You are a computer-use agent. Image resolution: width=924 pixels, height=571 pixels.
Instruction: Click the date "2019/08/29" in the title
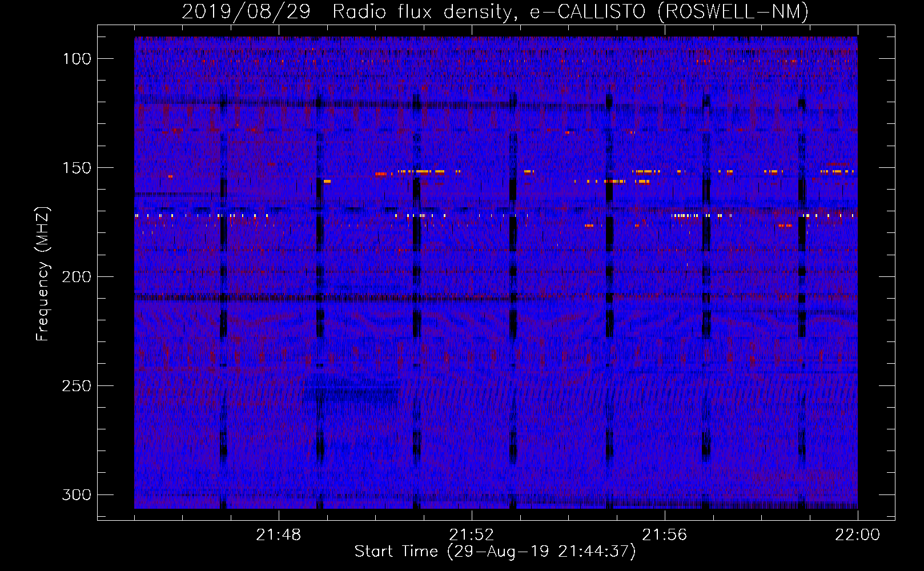(x=246, y=11)
